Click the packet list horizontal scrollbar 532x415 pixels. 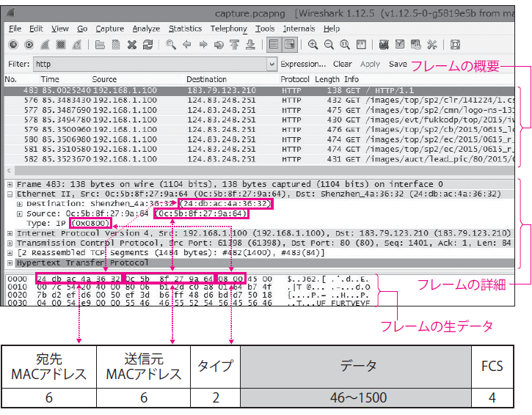[264, 171]
